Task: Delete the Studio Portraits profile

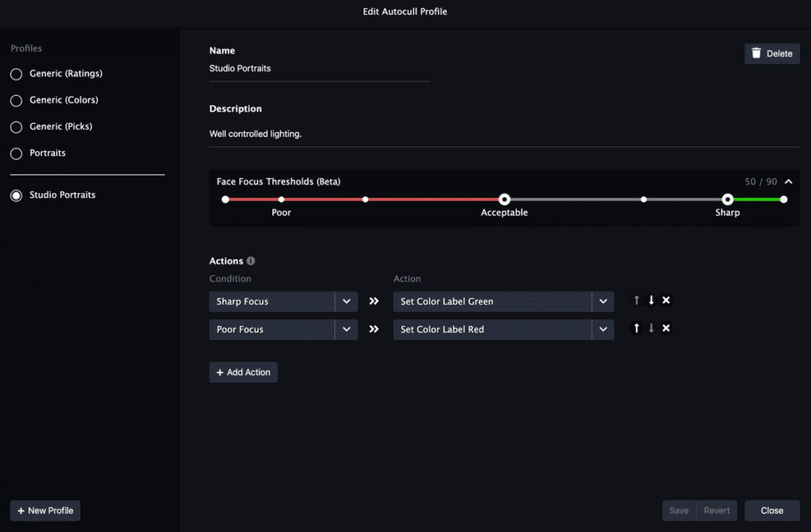Action: coord(771,54)
